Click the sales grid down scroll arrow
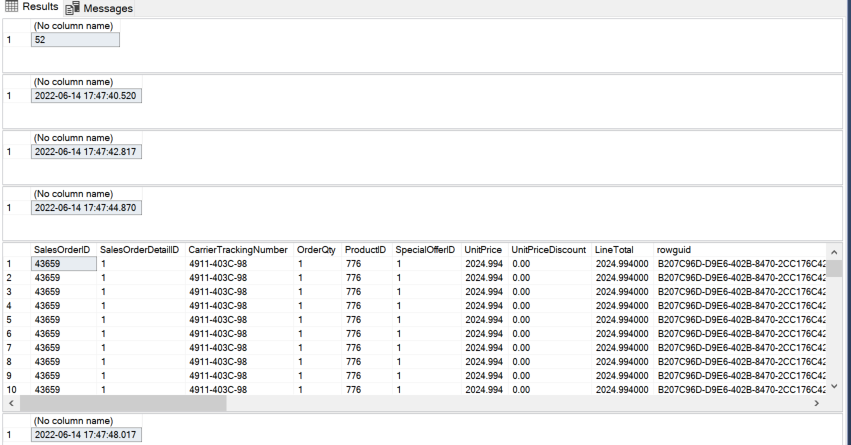Viewport: 851px width, 445px height. pyautogui.click(x=835, y=385)
